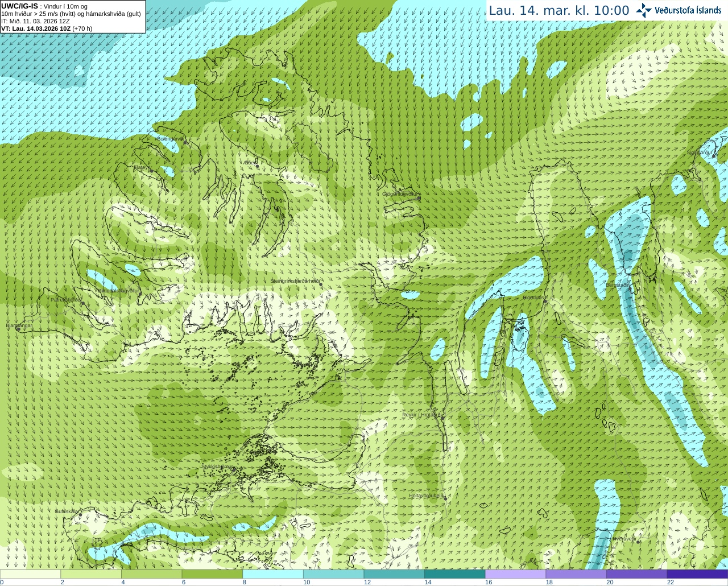Click the 10–12 m/s legend swatch
Viewport: 728px width, 586px height.
[333, 574]
